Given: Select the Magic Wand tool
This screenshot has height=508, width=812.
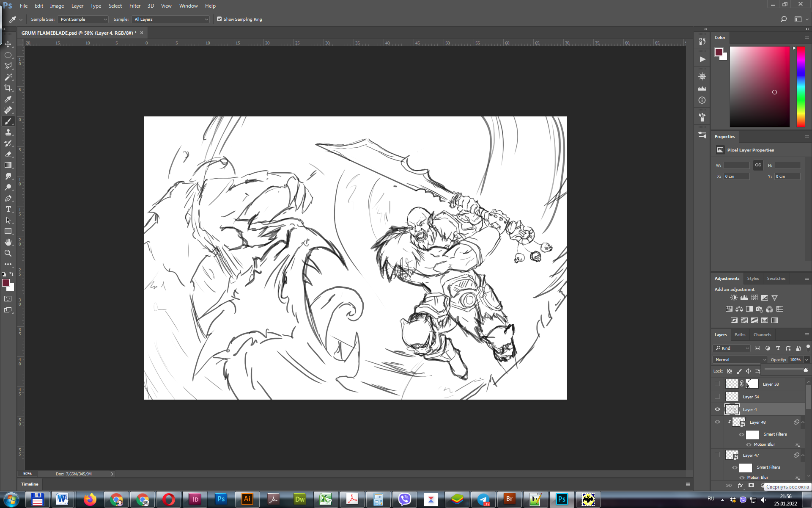Looking at the screenshot, I should pyautogui.click(x=8, y=77).
